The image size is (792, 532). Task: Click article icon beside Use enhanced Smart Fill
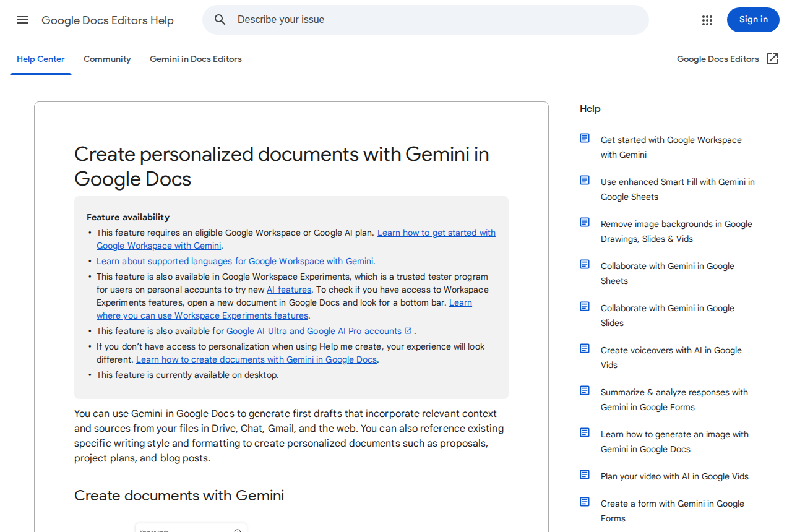[x=585, y=180]
